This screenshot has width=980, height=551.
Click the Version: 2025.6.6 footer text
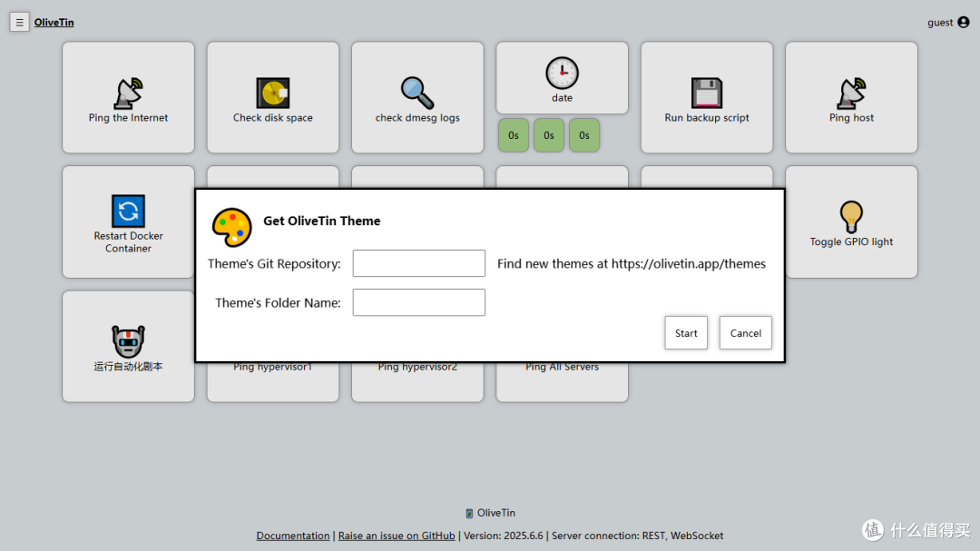tap(503, 536)
